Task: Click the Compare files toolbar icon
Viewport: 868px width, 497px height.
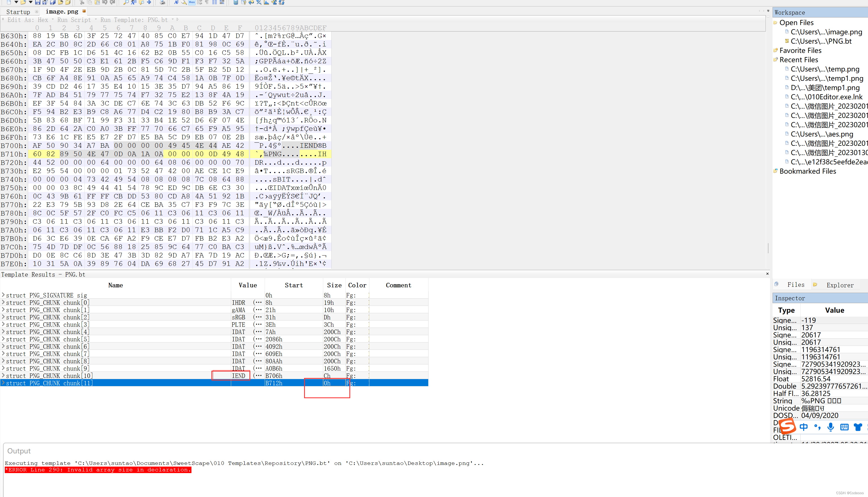Action: click(x=251, y=2)
